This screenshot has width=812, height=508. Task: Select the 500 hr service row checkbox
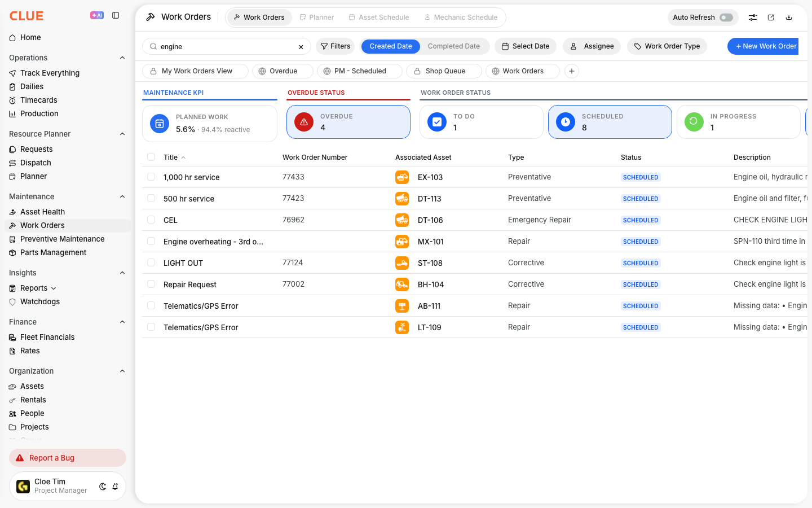click(x=151, y=198)
